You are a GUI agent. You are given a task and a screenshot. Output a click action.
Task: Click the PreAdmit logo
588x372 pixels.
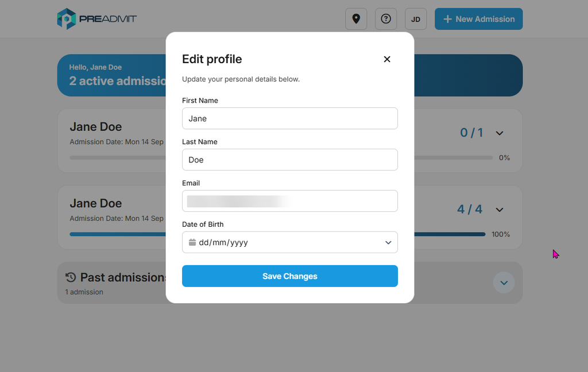coord(96,19)
